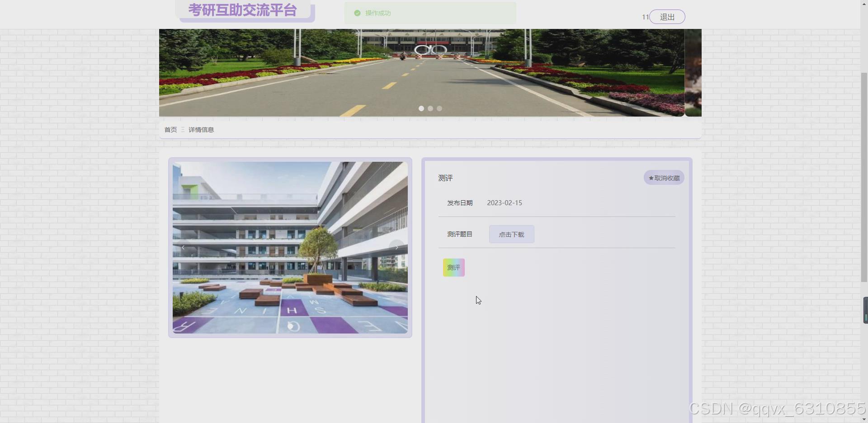Screen dimensions: 868x423
Task: Click the page vertical scrollbar thumb
Action: pos(864,177)
